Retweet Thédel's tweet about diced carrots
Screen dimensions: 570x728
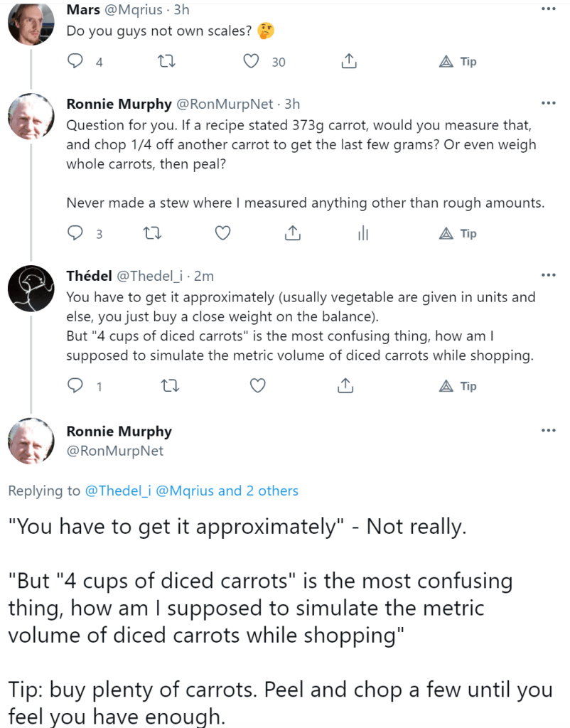point(171,386)
